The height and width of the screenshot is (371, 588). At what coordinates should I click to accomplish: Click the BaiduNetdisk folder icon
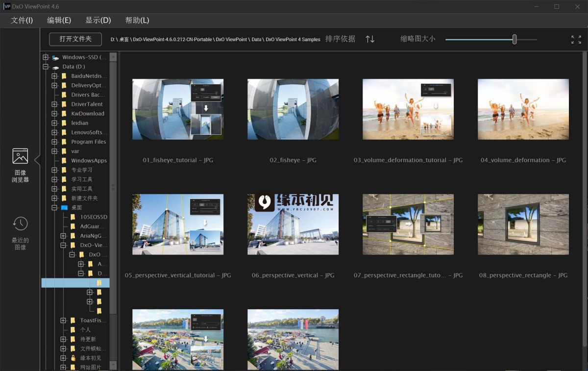[64, 76]
